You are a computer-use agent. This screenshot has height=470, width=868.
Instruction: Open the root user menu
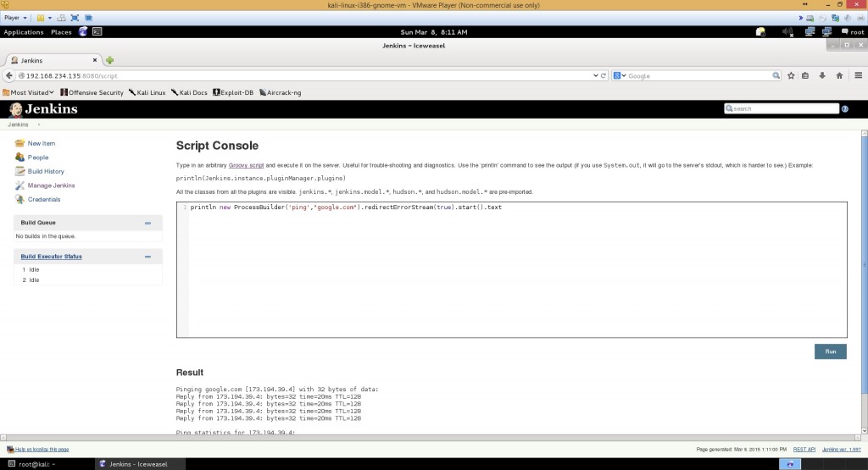tap(853, 32)
